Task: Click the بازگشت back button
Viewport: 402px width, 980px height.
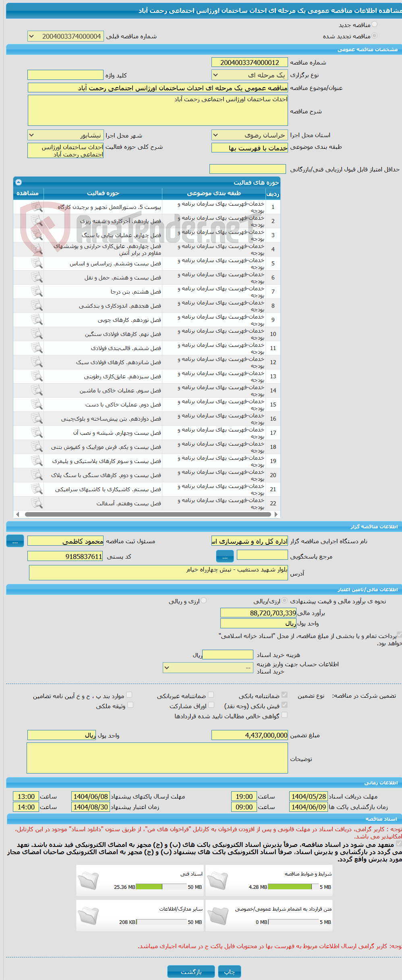Action: pos(191,972)
